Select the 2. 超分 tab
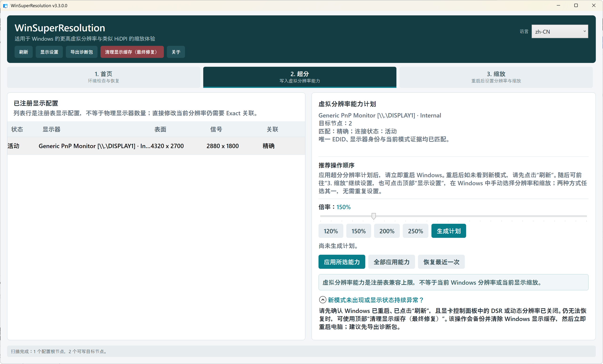The height and width of the screenshot is (364, 603). 300,77
